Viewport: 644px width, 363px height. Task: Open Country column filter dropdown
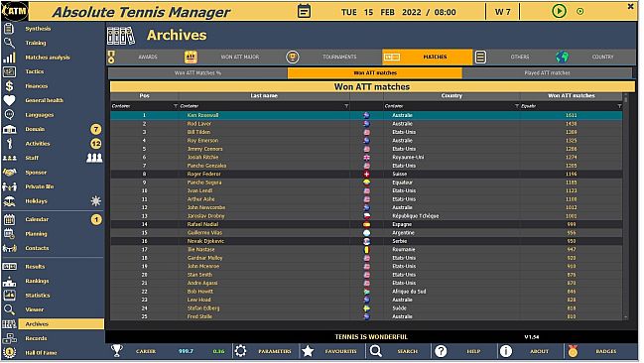(517, 106)
